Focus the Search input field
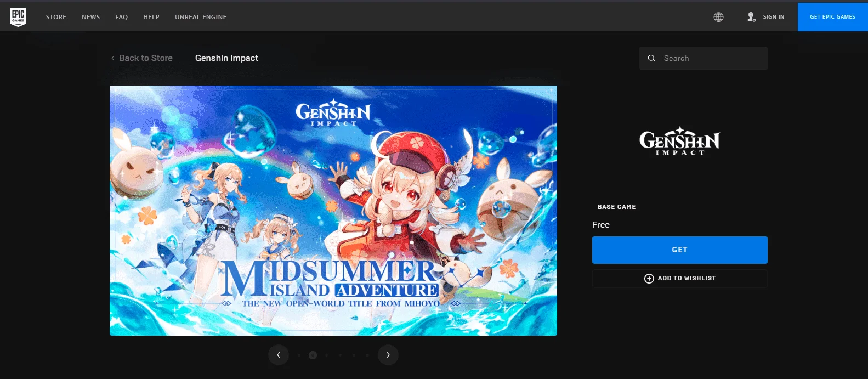This screenshot has width=868, height=379. [704, 58]
